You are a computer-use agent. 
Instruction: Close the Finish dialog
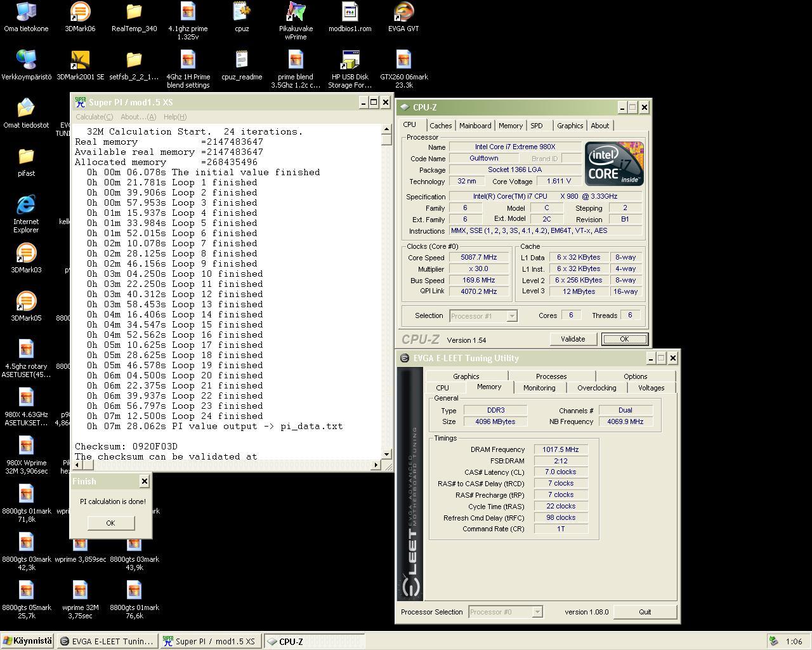pyautogui.click(x=144, y=481)
